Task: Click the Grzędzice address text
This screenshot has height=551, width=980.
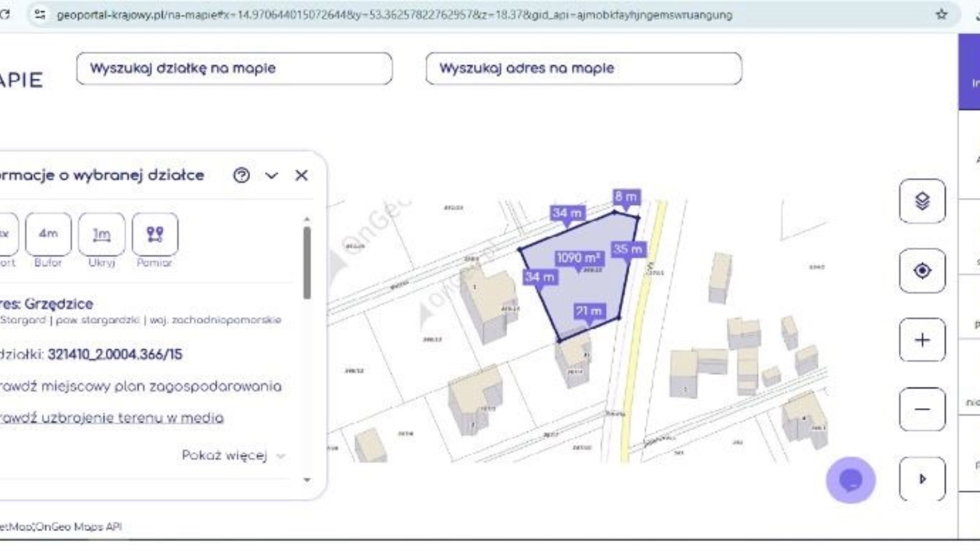Action: pos(59,304)
